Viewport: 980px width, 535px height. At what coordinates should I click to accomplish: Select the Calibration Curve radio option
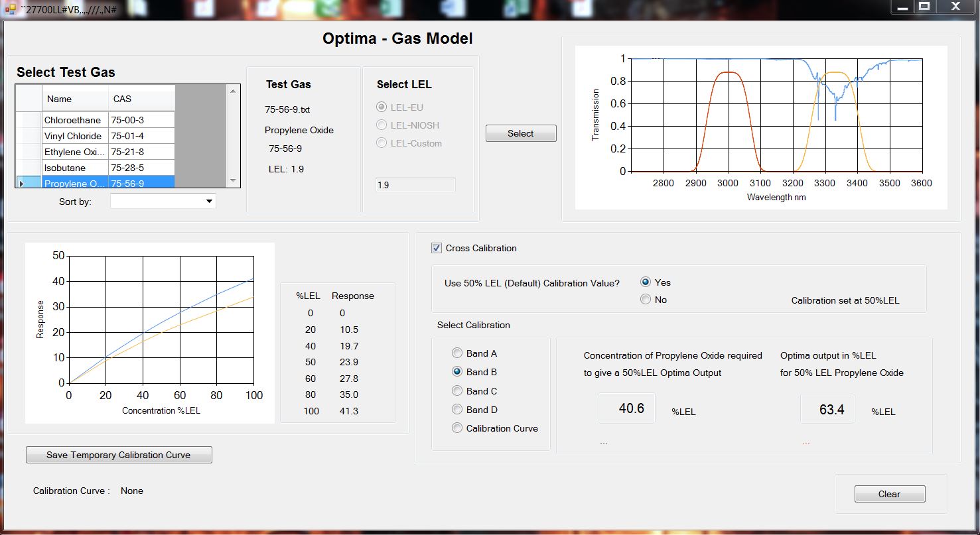pyautogui.click(x=457, y=428)
